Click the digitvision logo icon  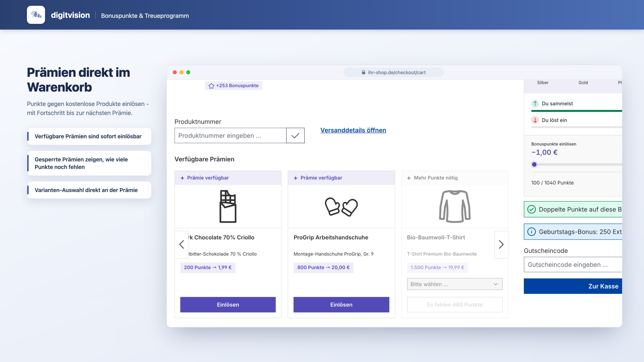(36, 15)
